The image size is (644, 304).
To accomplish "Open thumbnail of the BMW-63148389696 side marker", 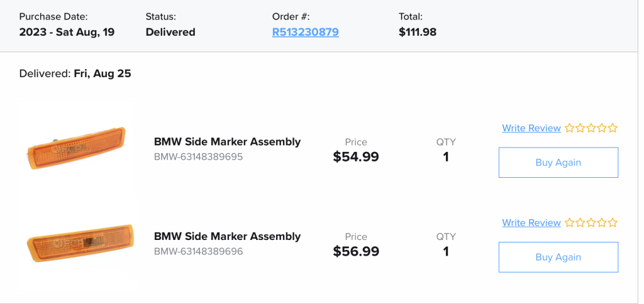I will pos(80,243).
